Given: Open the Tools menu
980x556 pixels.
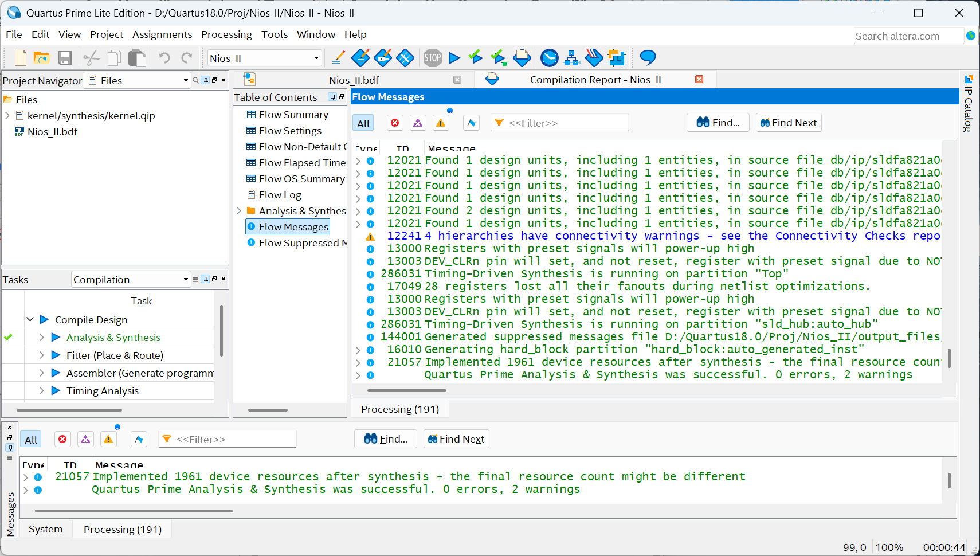Looking at the screenshot, I should pos(275,34).
